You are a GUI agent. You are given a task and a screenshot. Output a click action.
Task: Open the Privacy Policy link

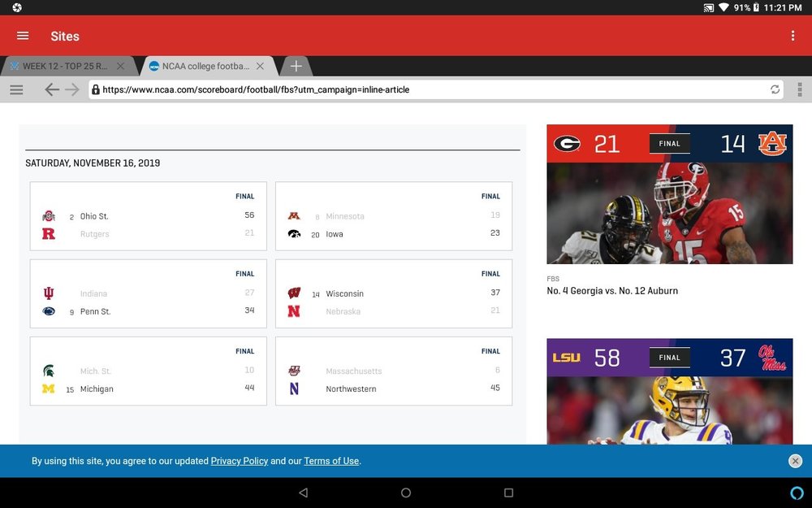point(240,461)
